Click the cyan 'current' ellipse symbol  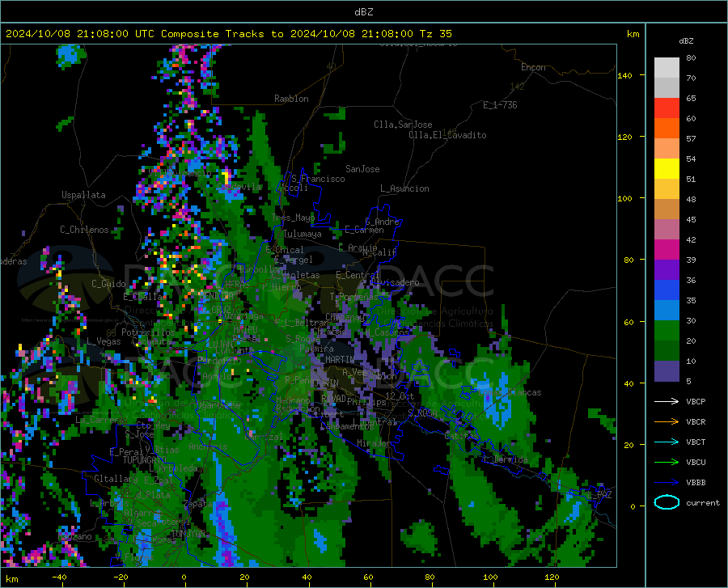click(x=667, y=502)
